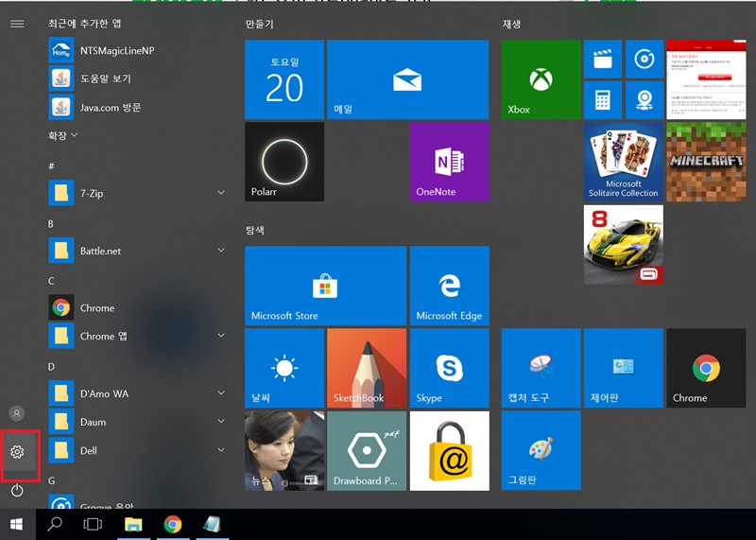Open the Snipping Tool tile

[x=541, y=368]
